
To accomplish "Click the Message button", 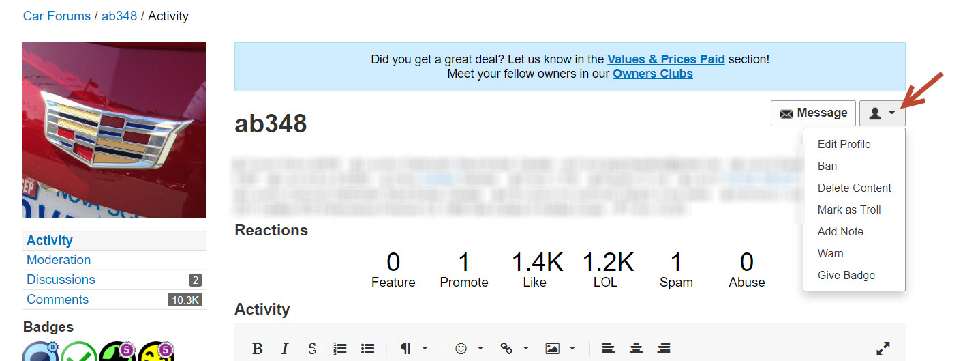I will 813,113.
